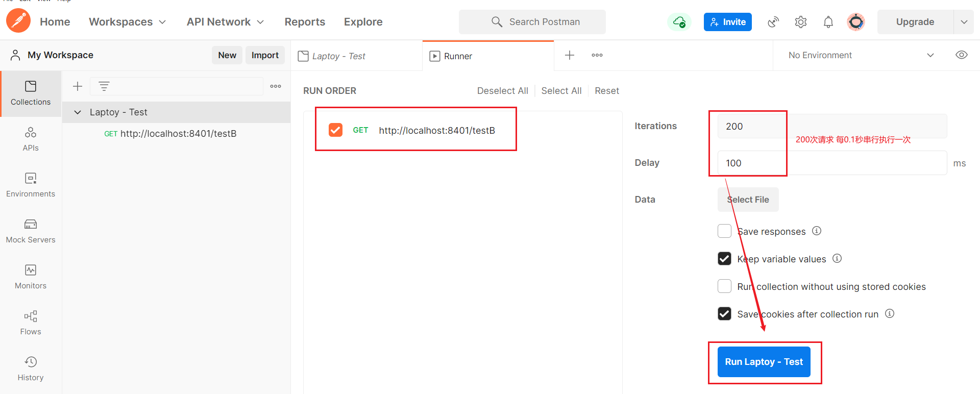Click the Reset link
Screen dimensions: 980x394
pos(606,91)
